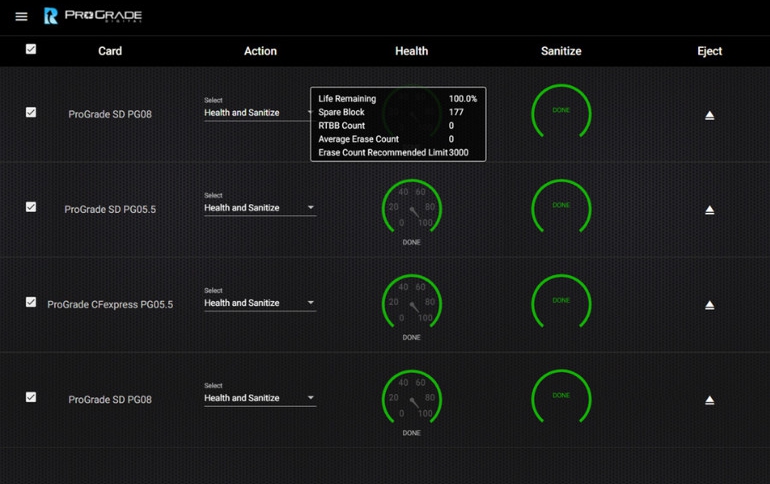Select the ProGrade SD PG05.5 card name
The height and width of the screenshot is (484, 770).
pyautogui.click(x=110, y=210)
